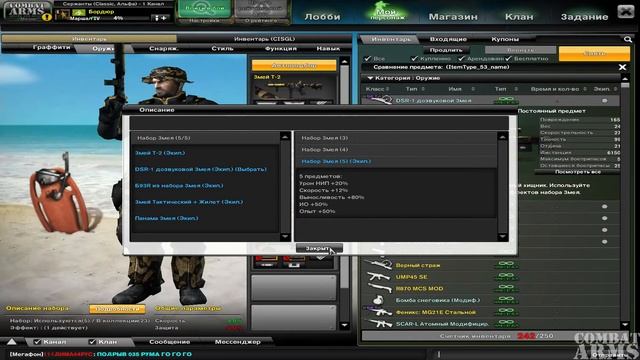Open the Сообщение chat tab
This screenshot has height=360, width=640.
(x=169, y=342)
